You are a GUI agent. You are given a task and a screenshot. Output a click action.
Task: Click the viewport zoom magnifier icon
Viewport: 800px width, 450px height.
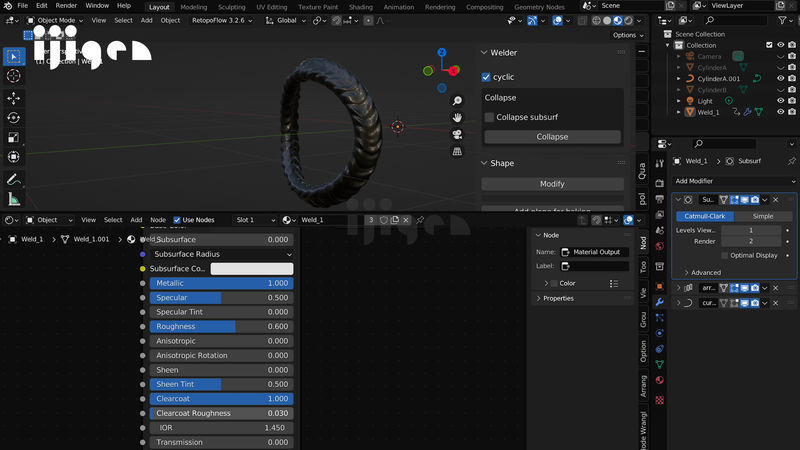[457, 101]
